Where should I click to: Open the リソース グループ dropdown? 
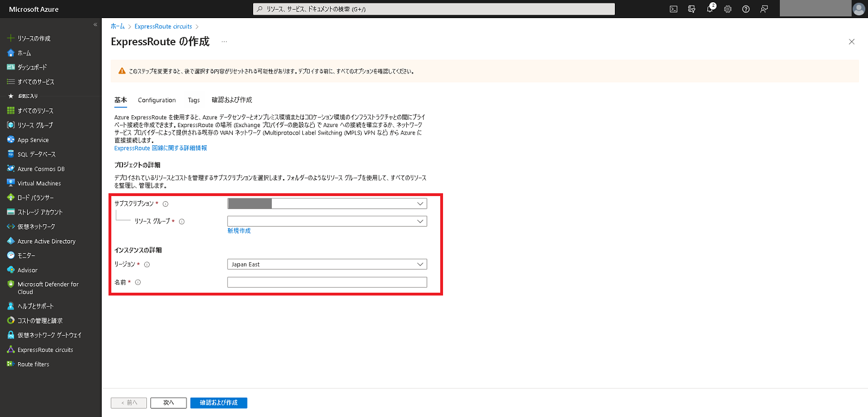coord(327,221)
